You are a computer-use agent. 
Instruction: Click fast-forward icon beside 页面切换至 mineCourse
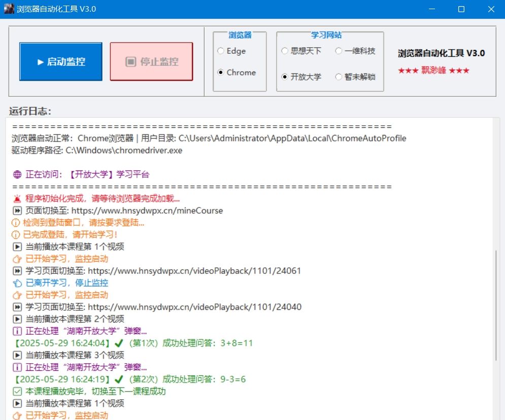pyautogui.click(x=17, y=211)
